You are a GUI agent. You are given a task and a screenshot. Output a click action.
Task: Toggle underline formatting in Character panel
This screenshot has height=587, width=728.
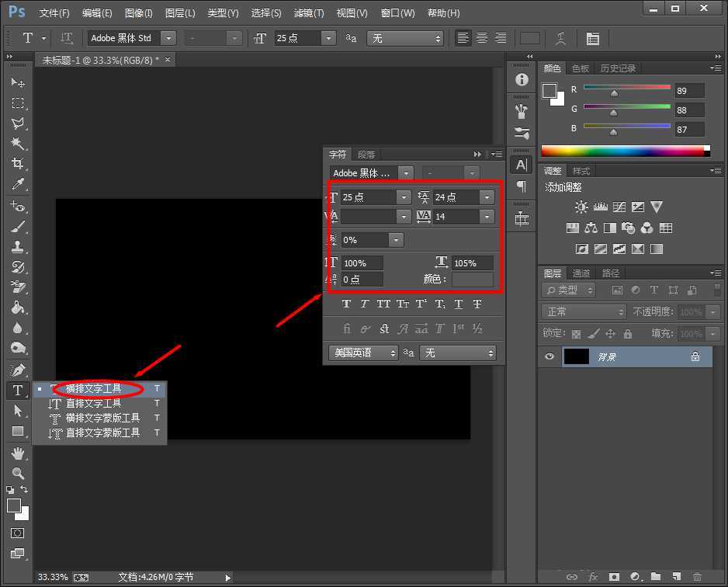(x=459, y=304)
